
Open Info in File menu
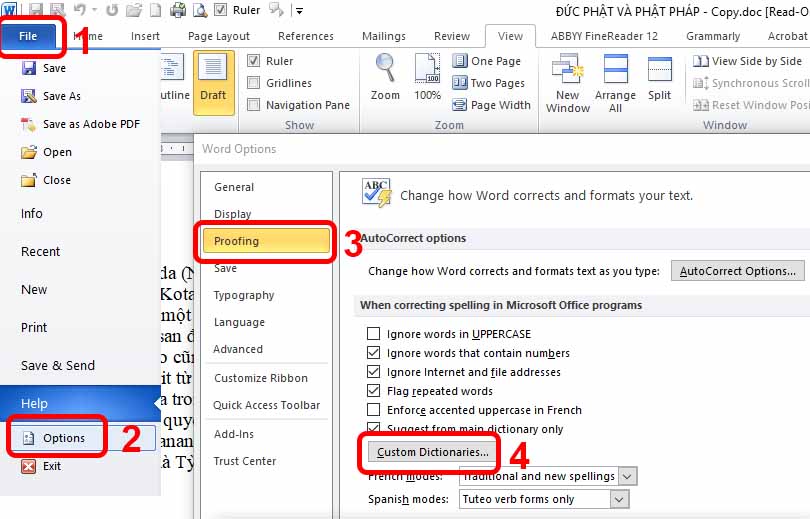32,214
